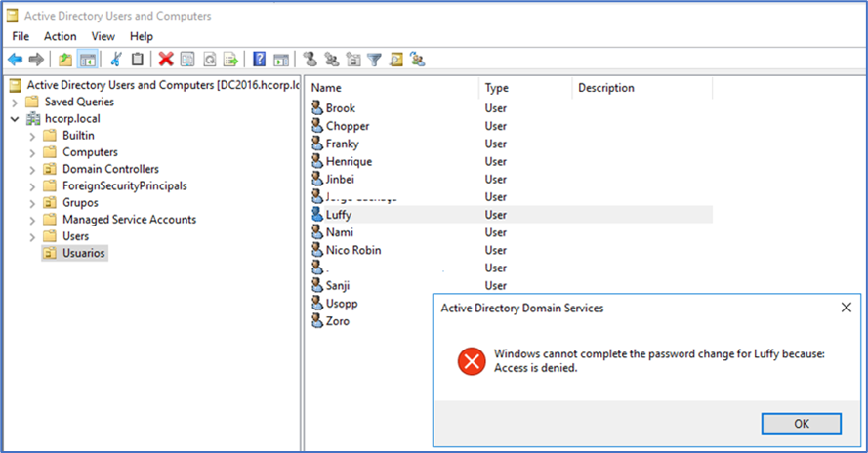Click the Back arrow in toolbar

pos(15,60)
